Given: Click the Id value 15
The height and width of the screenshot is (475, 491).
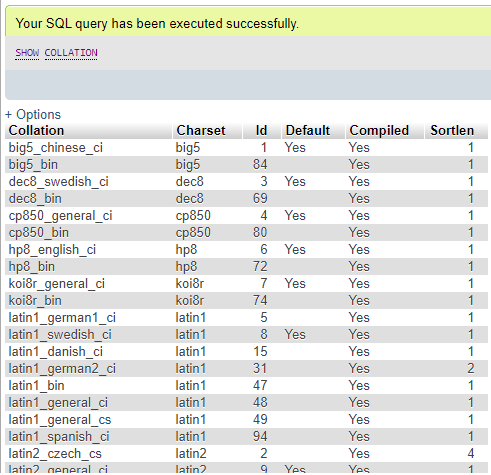Looking at the screenshot, I should pyautogui.click(x=260, y=352).
